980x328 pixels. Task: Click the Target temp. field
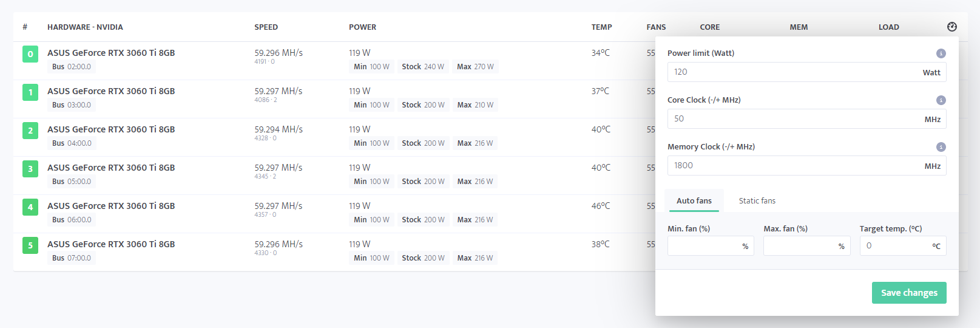(x=903, y=246)
